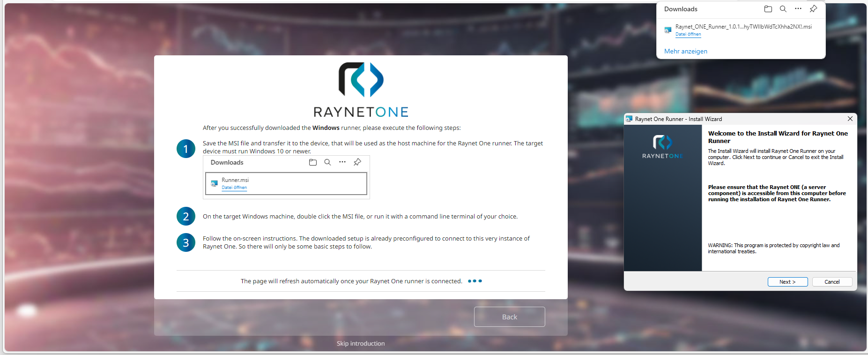Select the Raynet_ONE_Runner MSI file name
Screen dimensions: 868x355
(x=743, y=27)
